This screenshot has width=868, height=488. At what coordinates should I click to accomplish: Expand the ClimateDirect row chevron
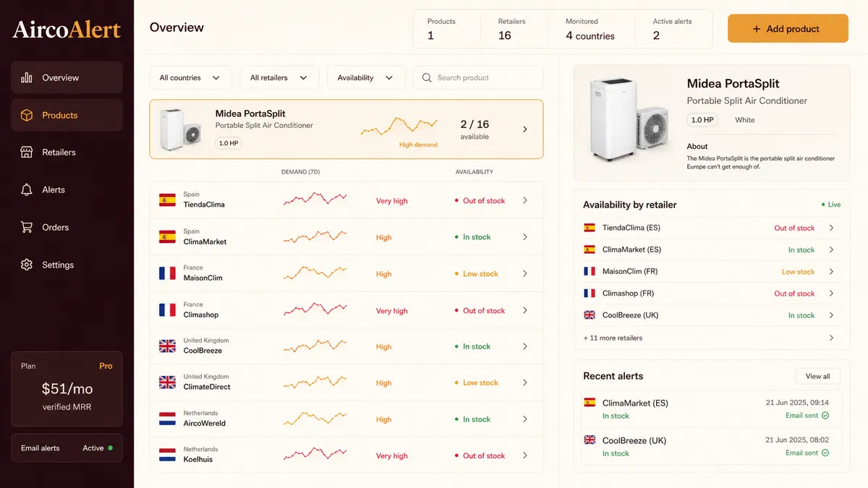tap(525, 382)
